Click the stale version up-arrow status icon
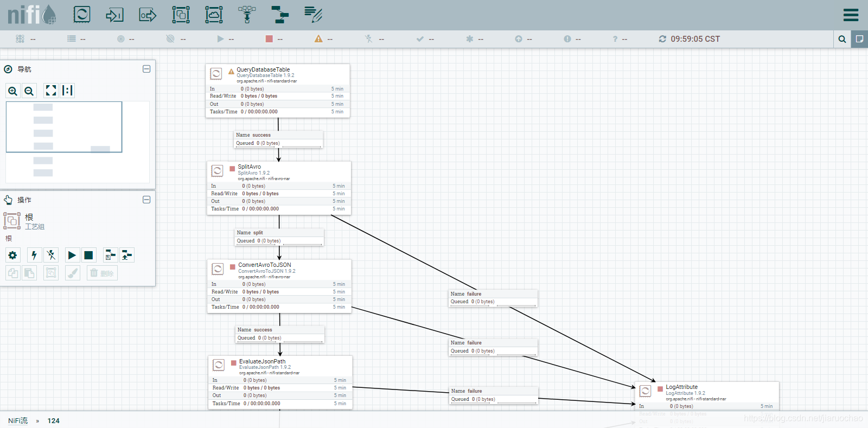 pos(519,39)
